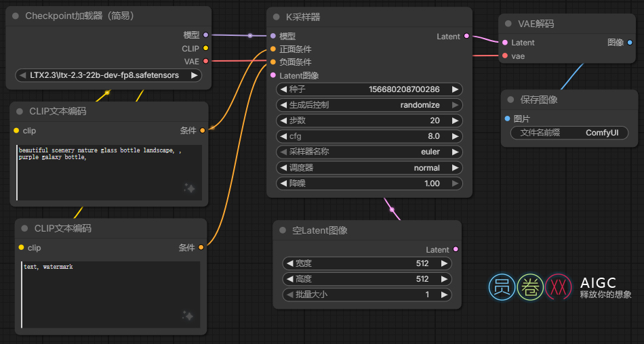The height and width of the screenshot is (344, 644).
Task: Click the 正面条件 input port on K采样器
Action: 273,49
